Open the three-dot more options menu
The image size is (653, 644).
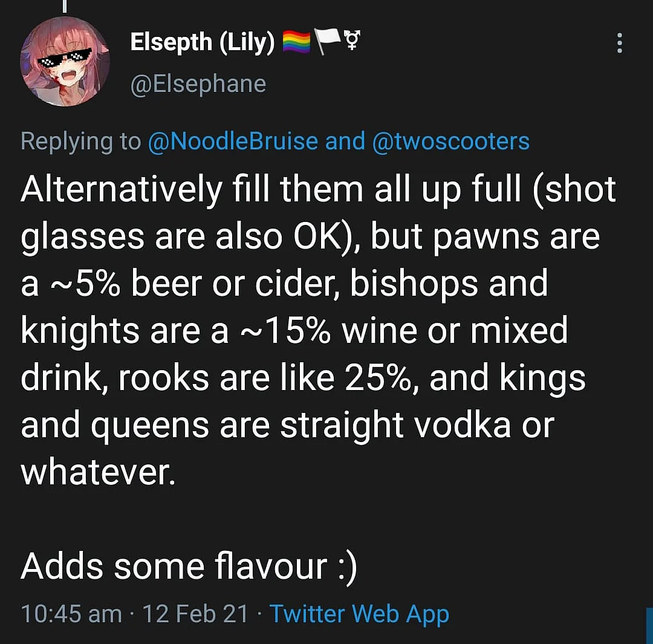619,43
